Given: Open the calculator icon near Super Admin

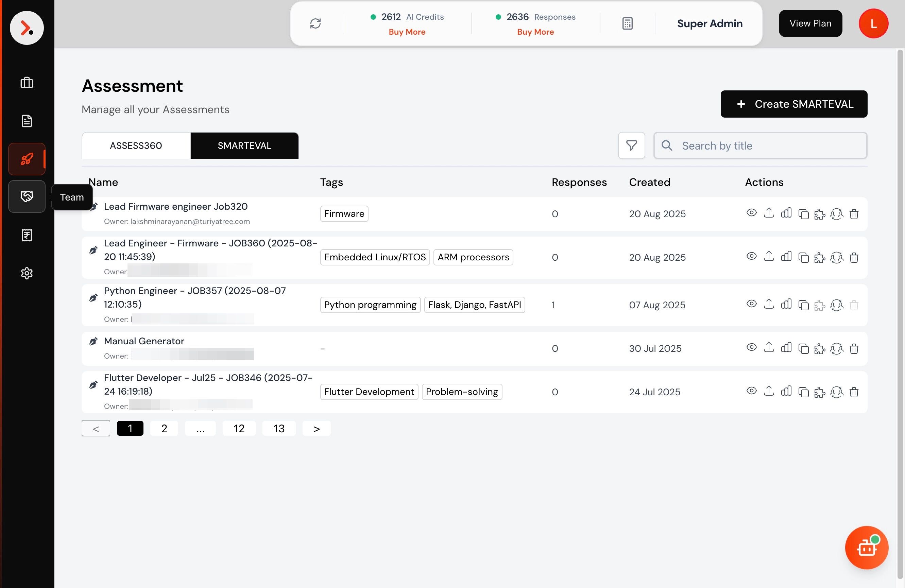Looking at the screenshot, I should click(628, 23).
